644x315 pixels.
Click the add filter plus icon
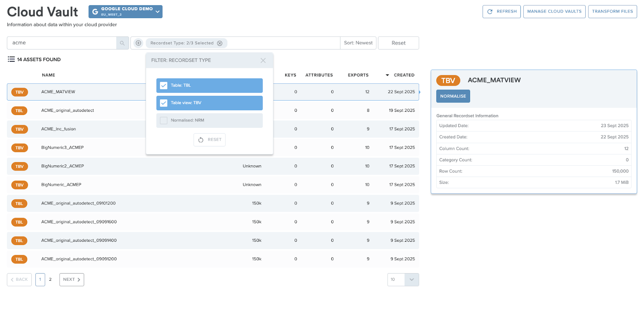tap(138, 43)
